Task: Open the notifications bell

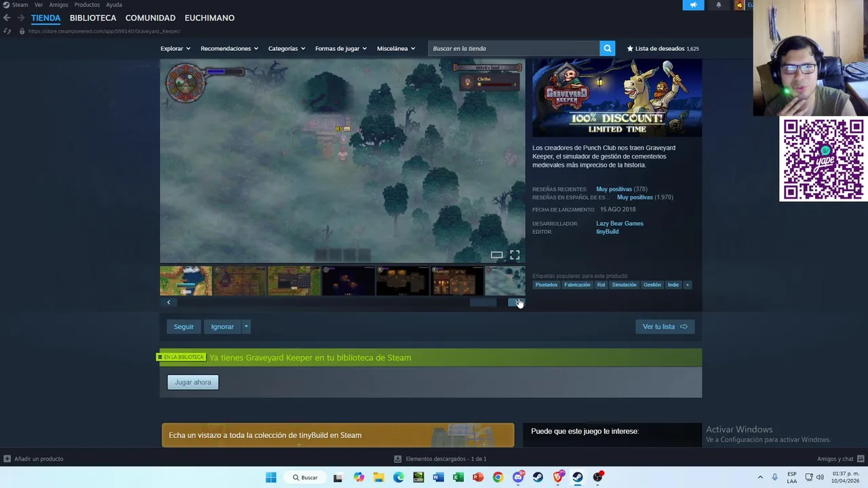Action: [x=719, y=5]
